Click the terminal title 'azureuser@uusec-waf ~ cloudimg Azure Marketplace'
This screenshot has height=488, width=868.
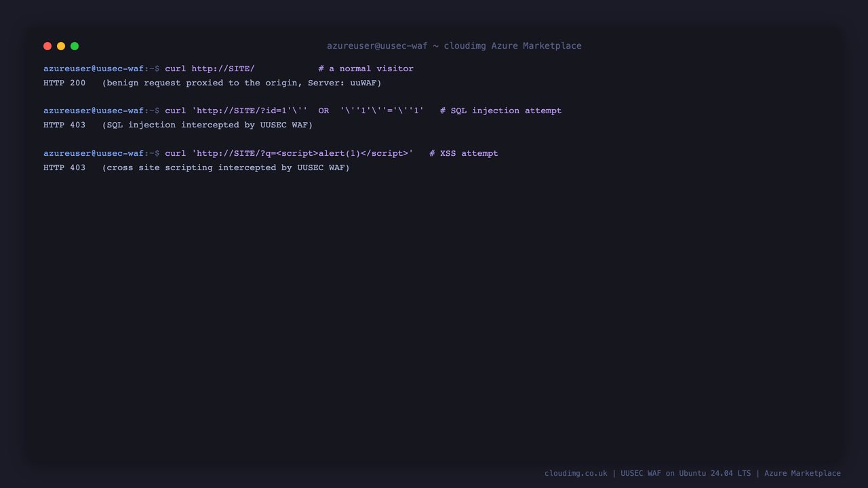(454, 46)
